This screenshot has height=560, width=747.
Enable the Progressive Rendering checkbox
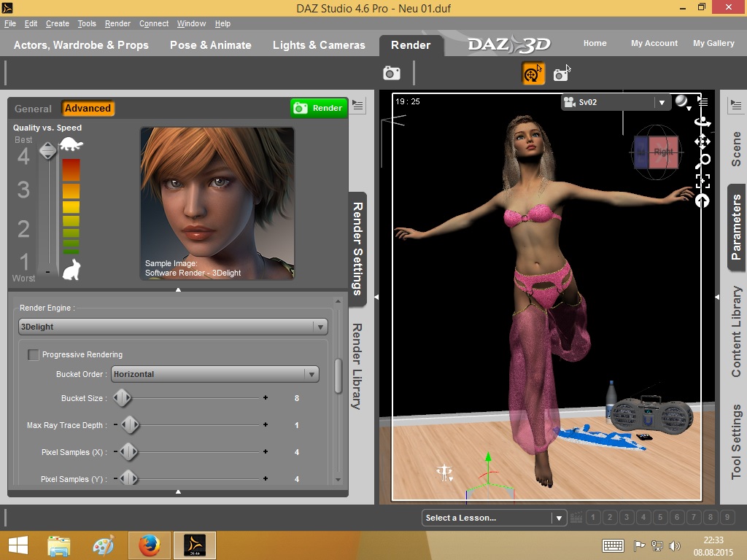click(34, 355)
